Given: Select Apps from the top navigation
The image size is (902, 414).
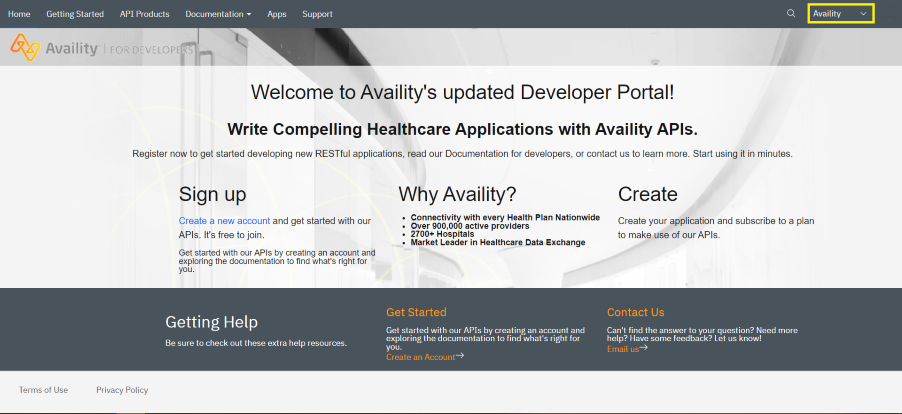Looking at the screenshot, I should 277,14.
